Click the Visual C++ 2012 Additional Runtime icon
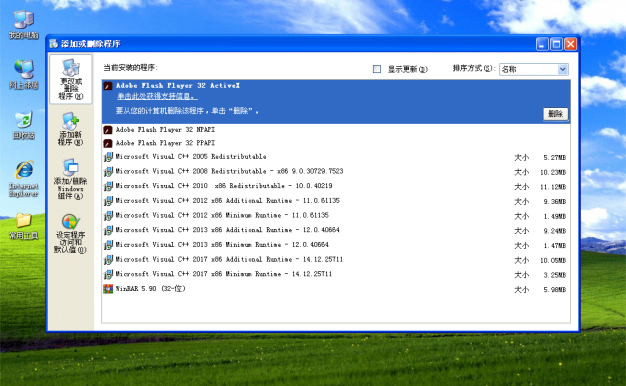The height and width of the screenshot is (386, 626). [108, 201]
